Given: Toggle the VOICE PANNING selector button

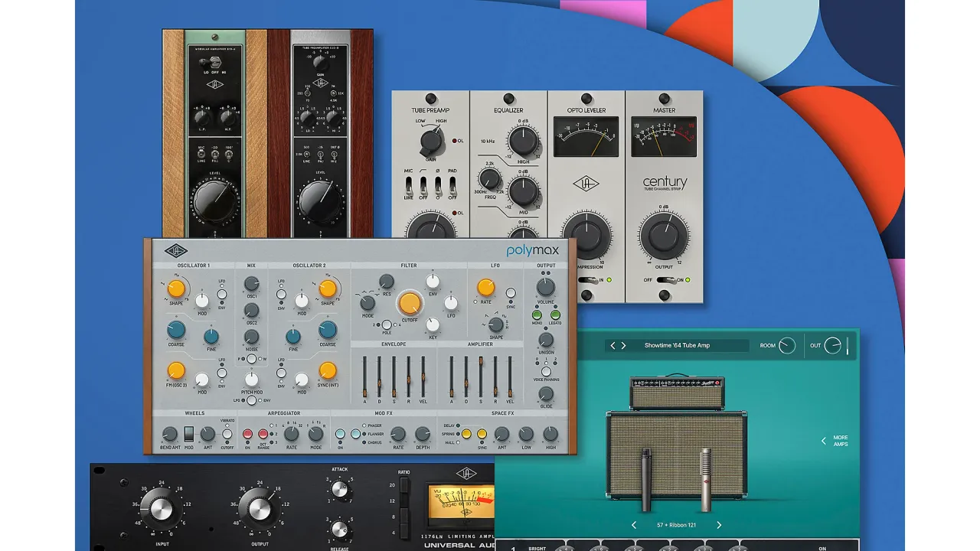Looking at the screenshot, I should [x=545, y=371].
